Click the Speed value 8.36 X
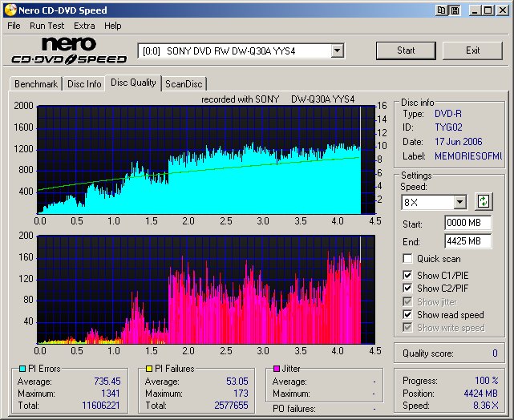Image resolution: width=514 pixels, height=420 pixels. coord(486,406)
